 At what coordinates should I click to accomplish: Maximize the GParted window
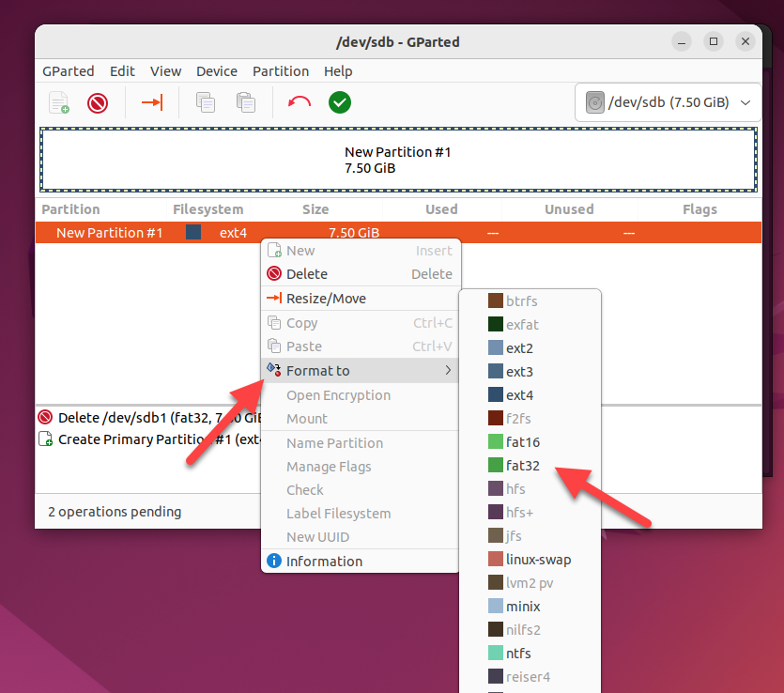click(714, 41)
